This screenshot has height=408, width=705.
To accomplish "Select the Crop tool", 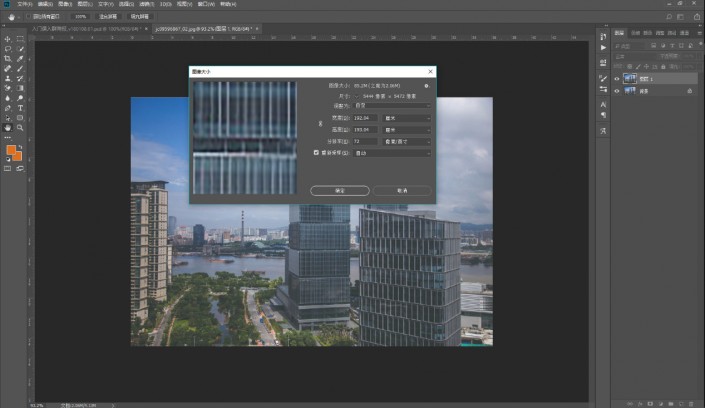I will tap(8, 59).
